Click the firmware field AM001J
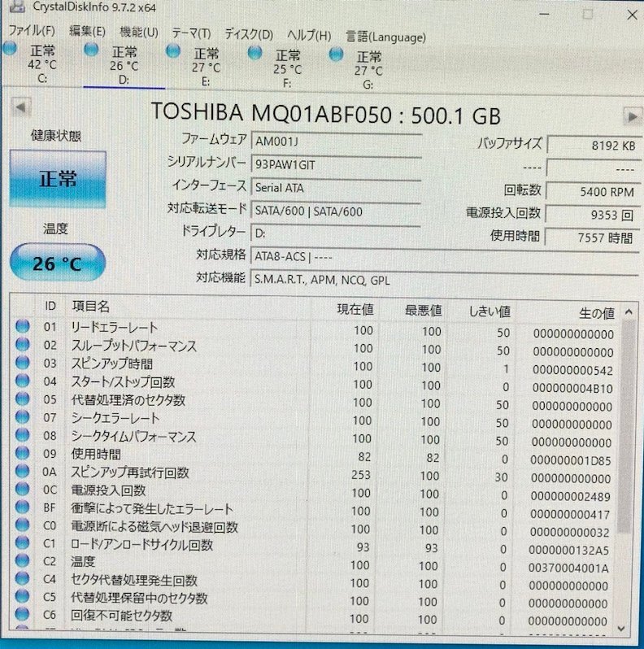This screenshot has width=644, height=649. (336, 142)
